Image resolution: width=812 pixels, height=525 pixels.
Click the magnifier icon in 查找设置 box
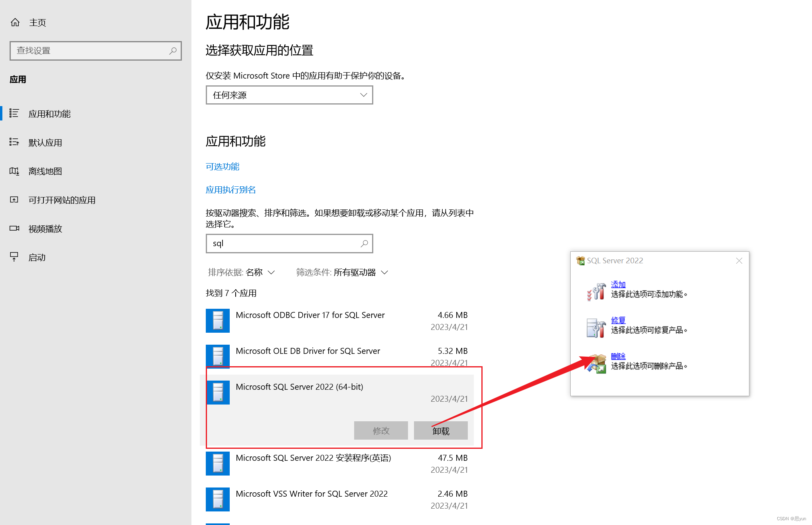[x=173, y=51]
